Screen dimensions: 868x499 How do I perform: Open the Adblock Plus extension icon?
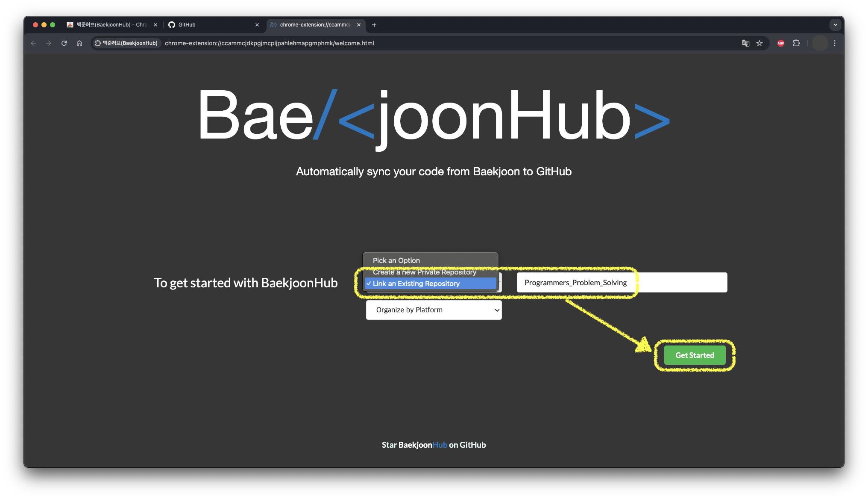(781, 43)
